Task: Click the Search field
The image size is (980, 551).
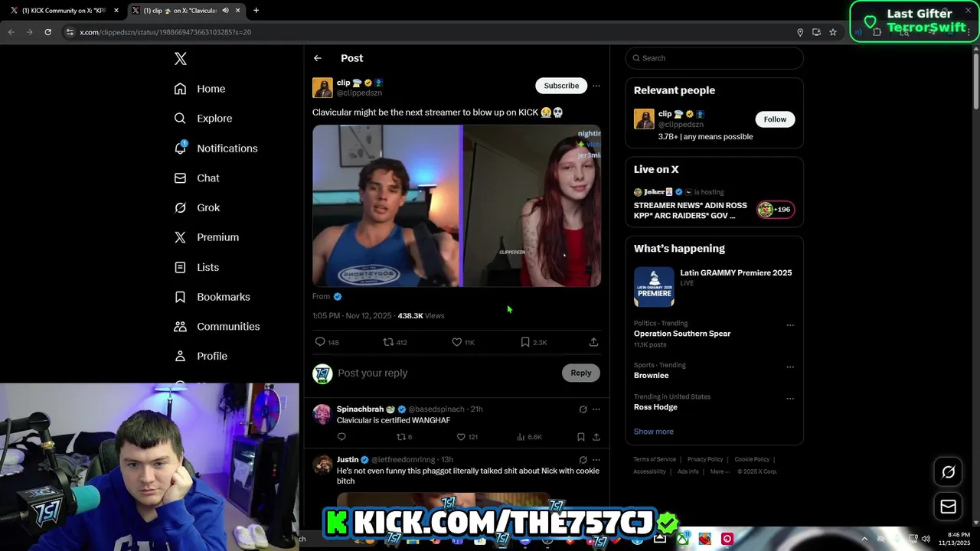Action: coord(714,58)
